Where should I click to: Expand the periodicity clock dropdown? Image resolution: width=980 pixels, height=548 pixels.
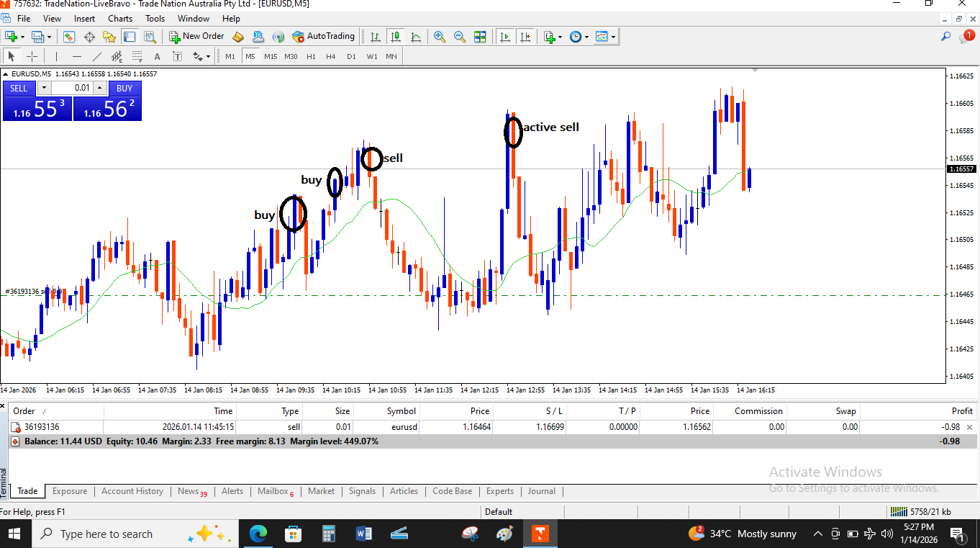point(579,37)
